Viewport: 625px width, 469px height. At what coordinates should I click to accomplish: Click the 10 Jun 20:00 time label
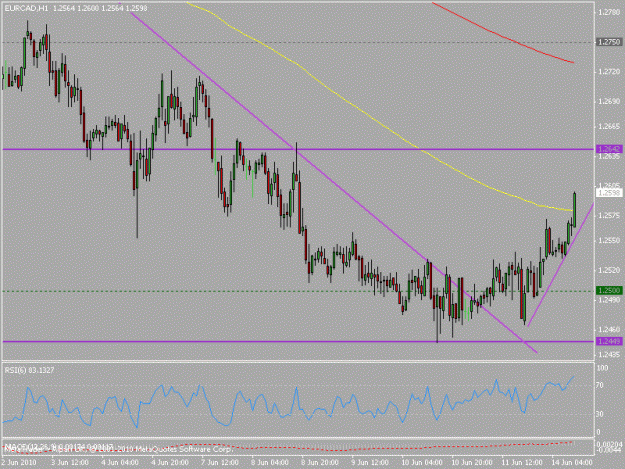pos(472,463)
